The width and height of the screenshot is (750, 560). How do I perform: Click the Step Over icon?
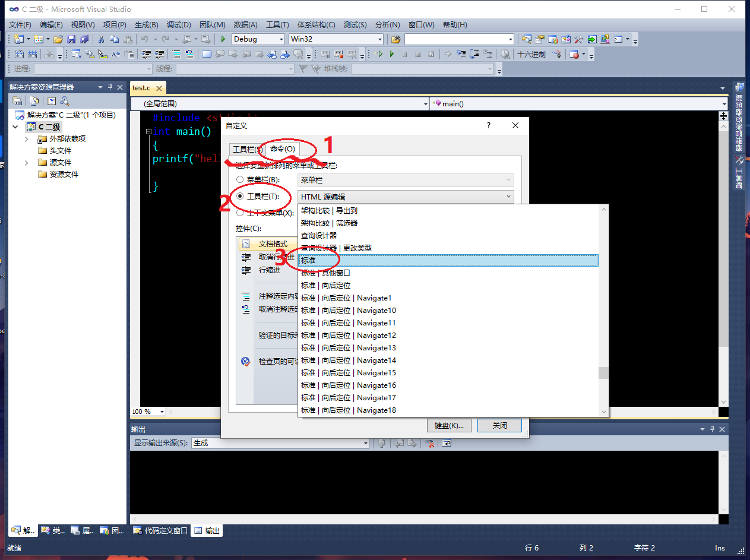tap(474, 54)
